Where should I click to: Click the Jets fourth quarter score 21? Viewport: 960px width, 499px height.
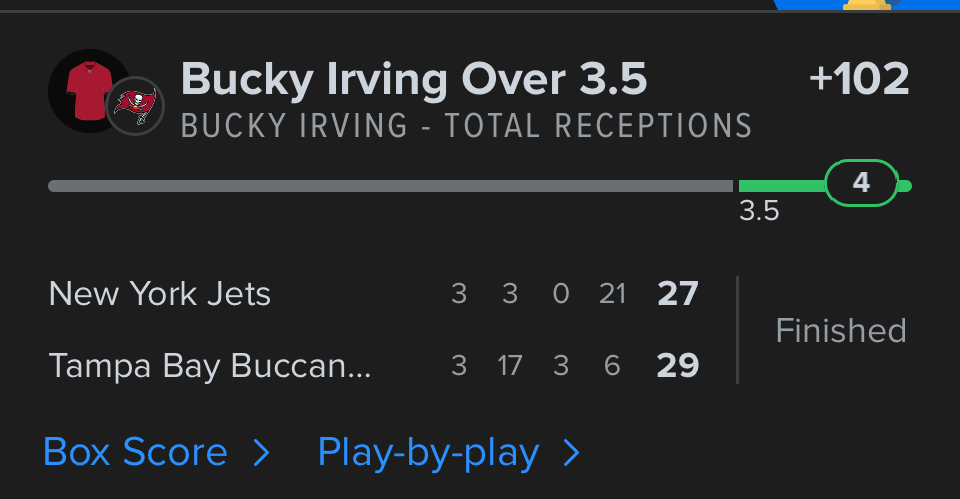612,294
